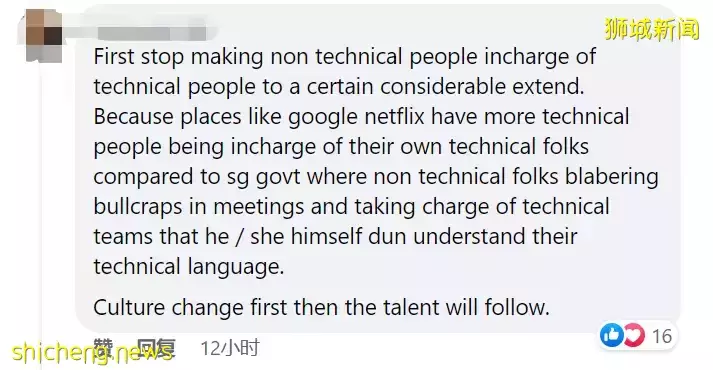The image size is (713, 370).
Task: Open the 12小时 timestamp link
Action: point(230,348)
